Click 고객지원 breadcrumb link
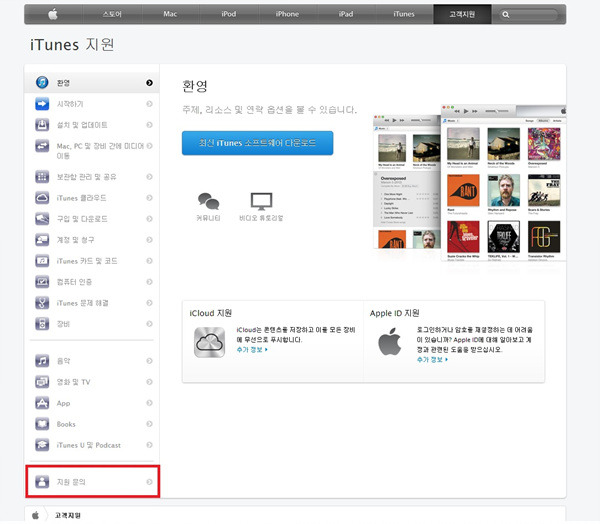The width and height of the screenshot is (600, 524). (68, 515)
